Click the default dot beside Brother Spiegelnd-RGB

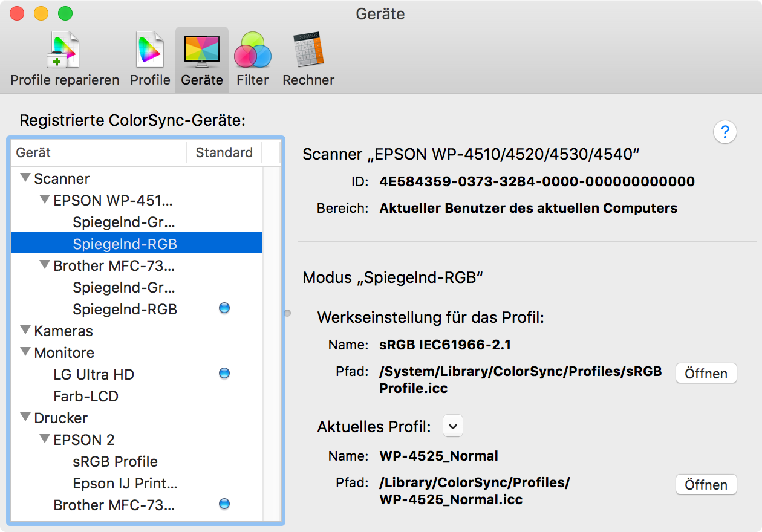point(224,308)
